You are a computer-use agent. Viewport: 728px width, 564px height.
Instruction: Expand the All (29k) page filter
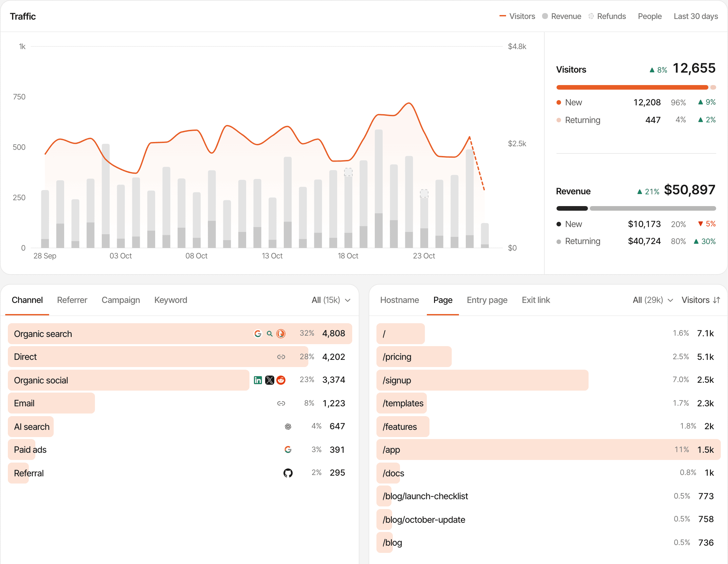653,300
